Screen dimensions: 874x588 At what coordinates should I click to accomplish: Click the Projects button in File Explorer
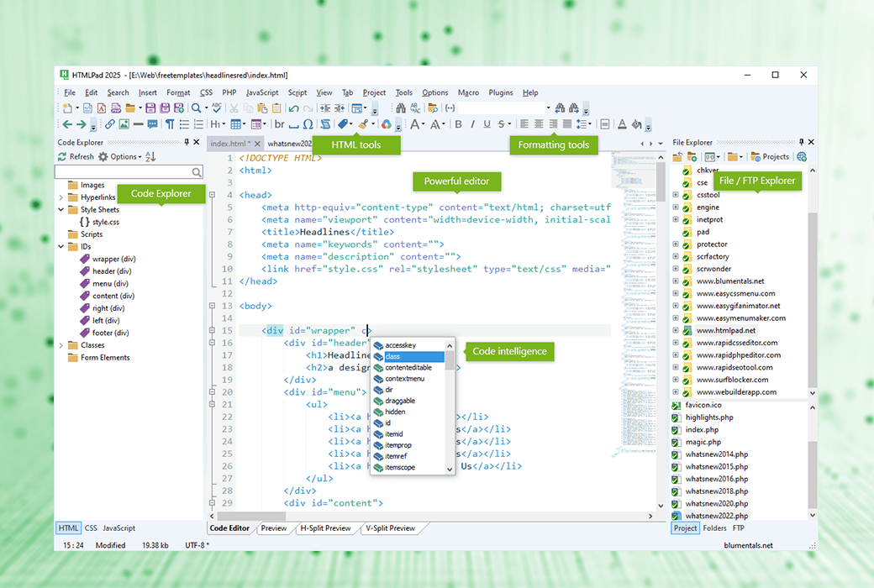point(770,156)
